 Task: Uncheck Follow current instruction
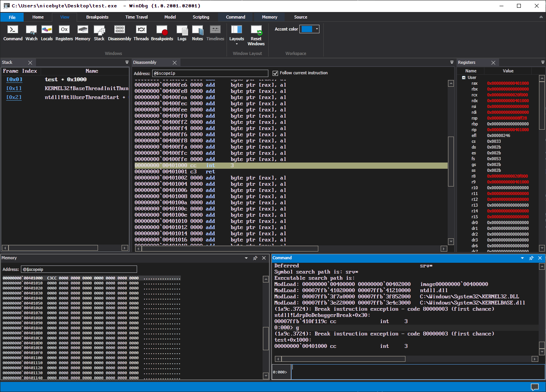pyautogui.click(x=275, y=73)
